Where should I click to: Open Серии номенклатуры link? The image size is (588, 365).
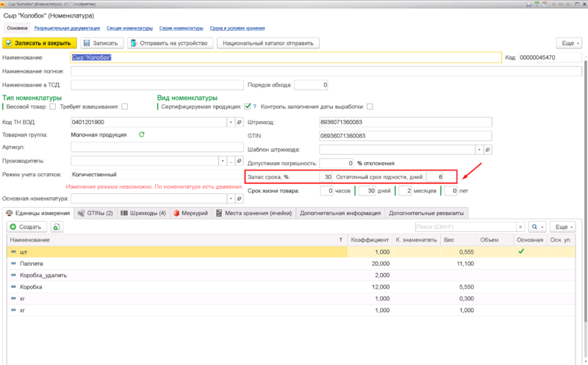pos(181,28)
